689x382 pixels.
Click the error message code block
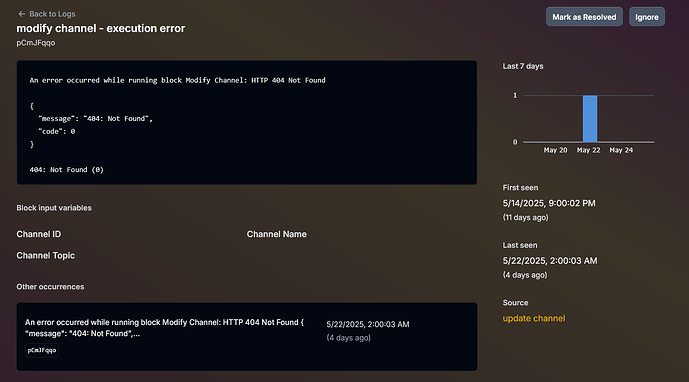pos(247,123)
